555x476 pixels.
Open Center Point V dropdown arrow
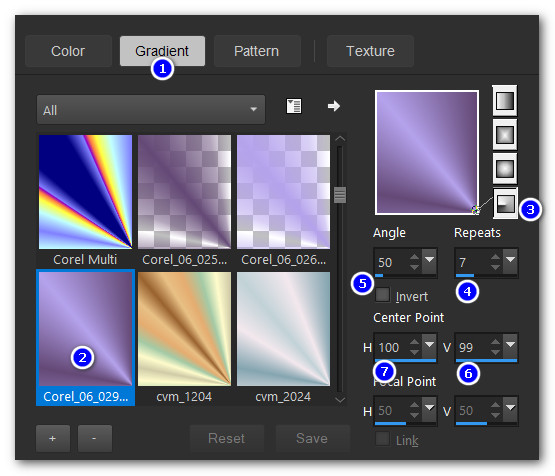coord(510,346)
